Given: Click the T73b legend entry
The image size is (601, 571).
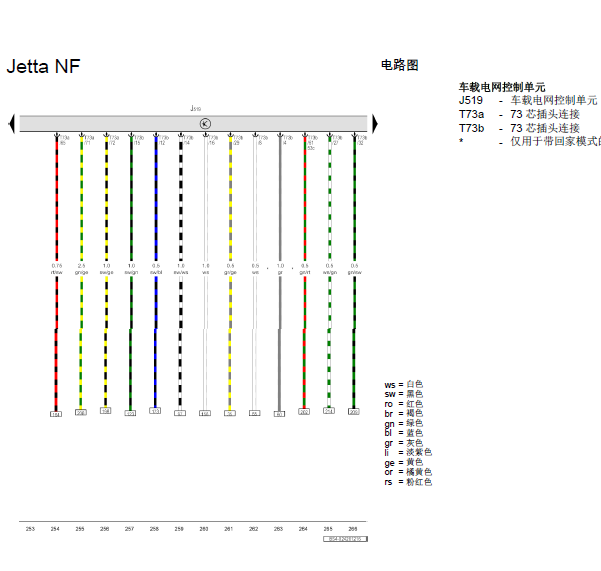Looking at the screenshot, I should pos(519,128).
